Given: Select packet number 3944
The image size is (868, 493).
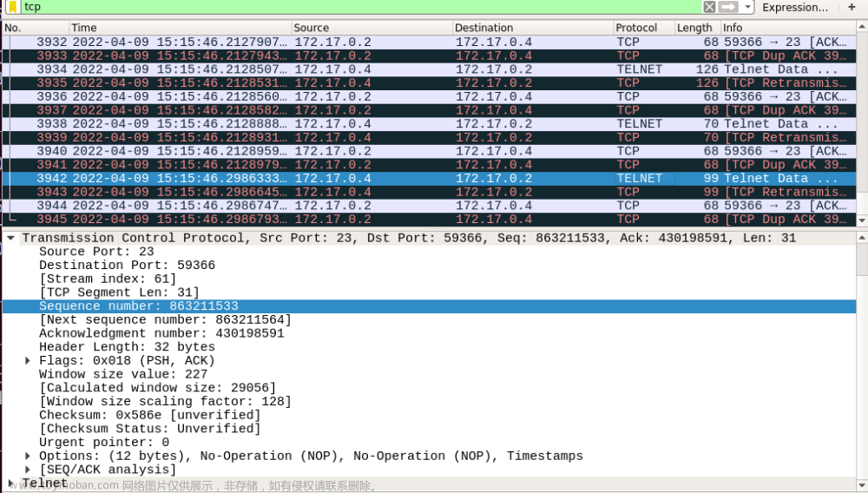Looking at the screenshot, I should (429, 206).
